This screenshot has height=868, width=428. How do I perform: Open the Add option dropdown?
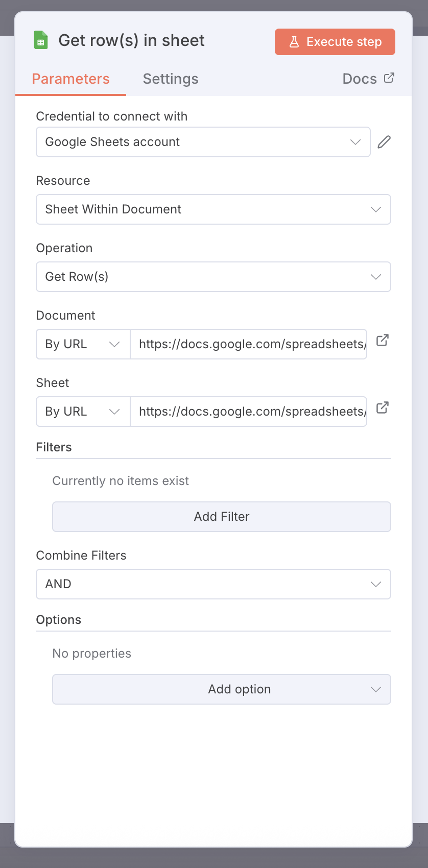tap(222, 689)
